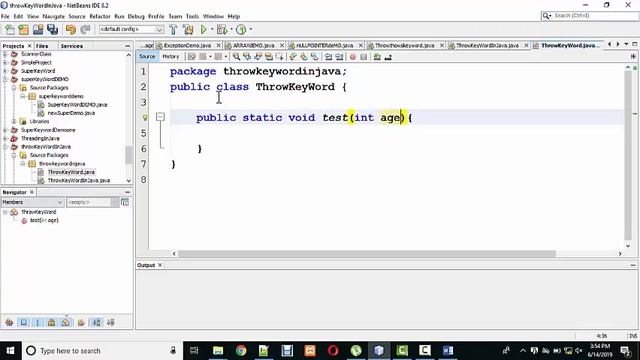Open the Run Project dropdown arrow

pos(212,29)
